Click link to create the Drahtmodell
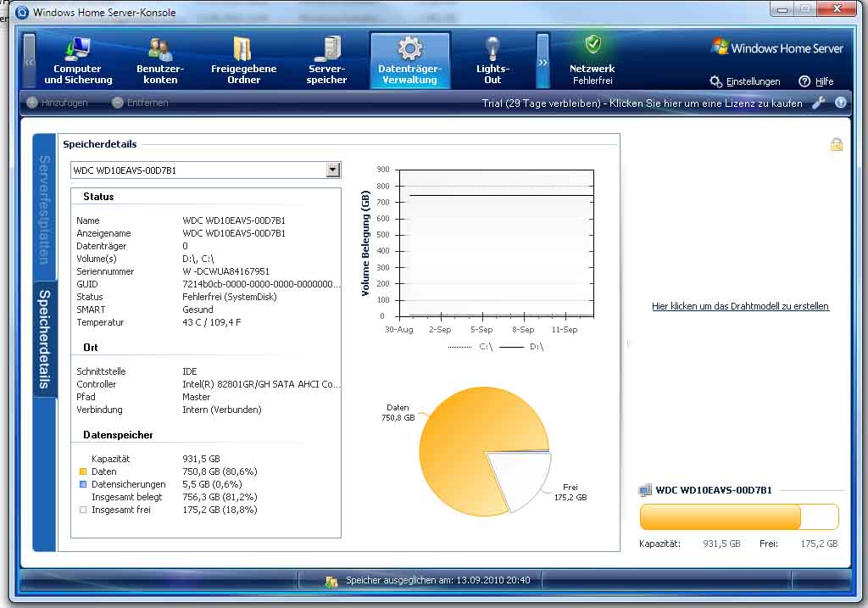Viewport: 868px width, 608px height. coord(740,306)
